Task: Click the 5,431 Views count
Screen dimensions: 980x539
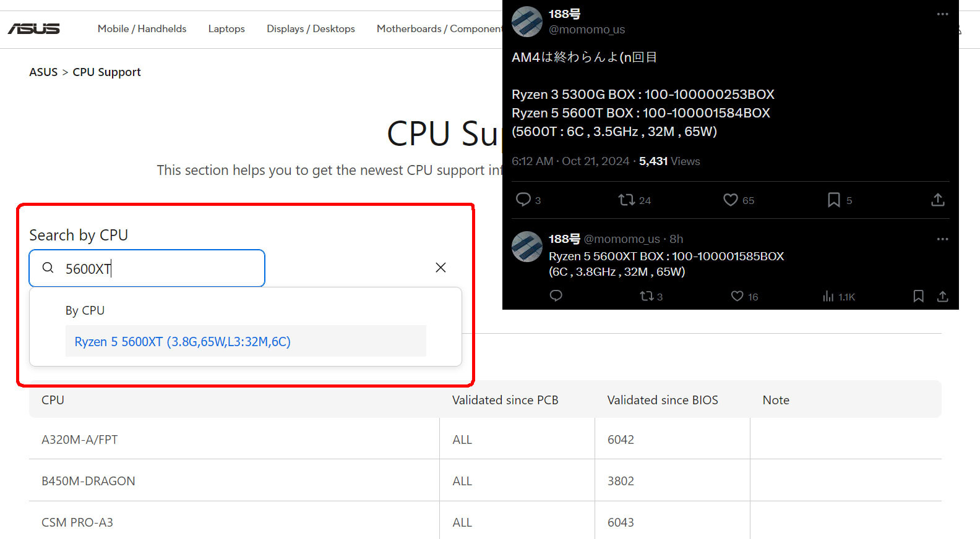Action: [669, 161]
